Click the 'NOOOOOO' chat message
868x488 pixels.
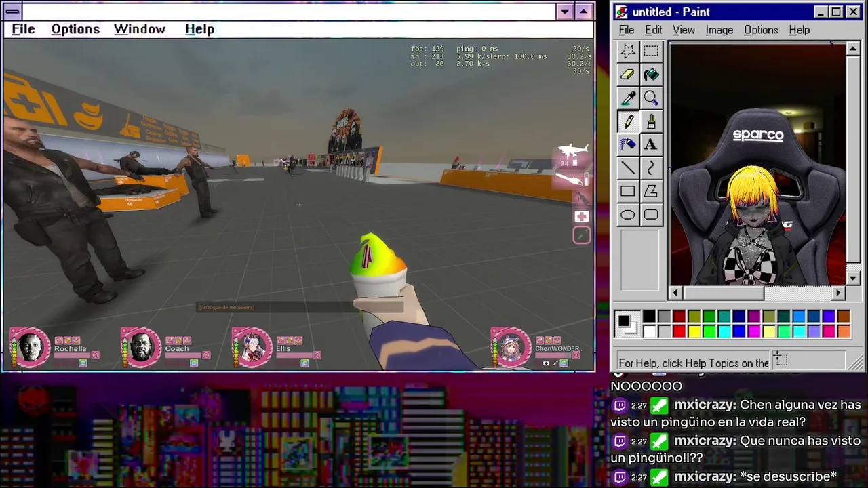[x=646, y=386]
